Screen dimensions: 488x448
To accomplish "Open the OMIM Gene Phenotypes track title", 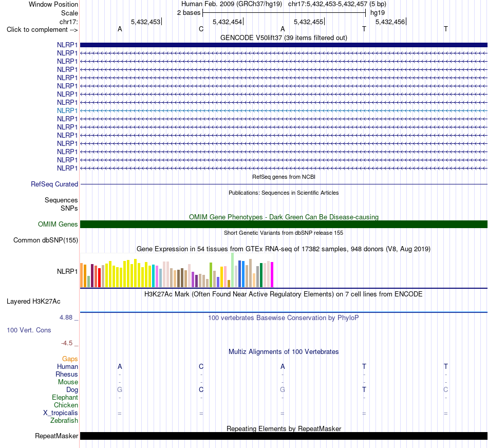I will 284,217.
